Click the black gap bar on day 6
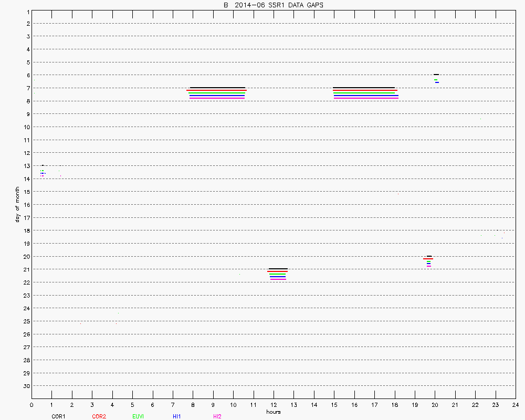Image resolution: width=525 pixels, height=420 pixels. (x=436, y=75)
